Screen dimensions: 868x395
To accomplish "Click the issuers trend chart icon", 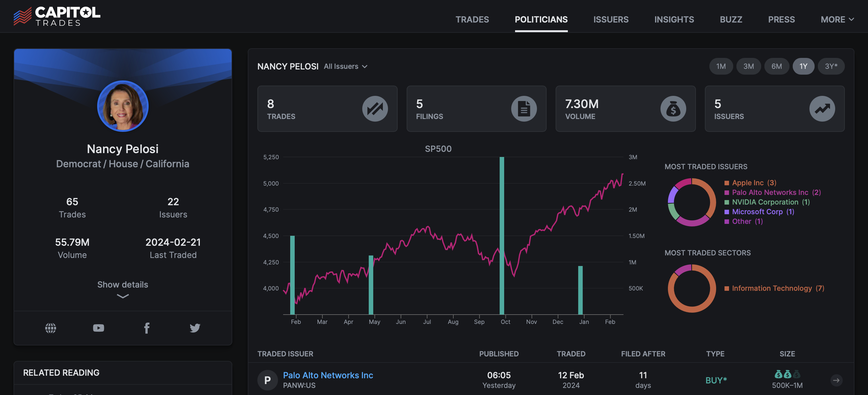I will (x=822, y=108).
